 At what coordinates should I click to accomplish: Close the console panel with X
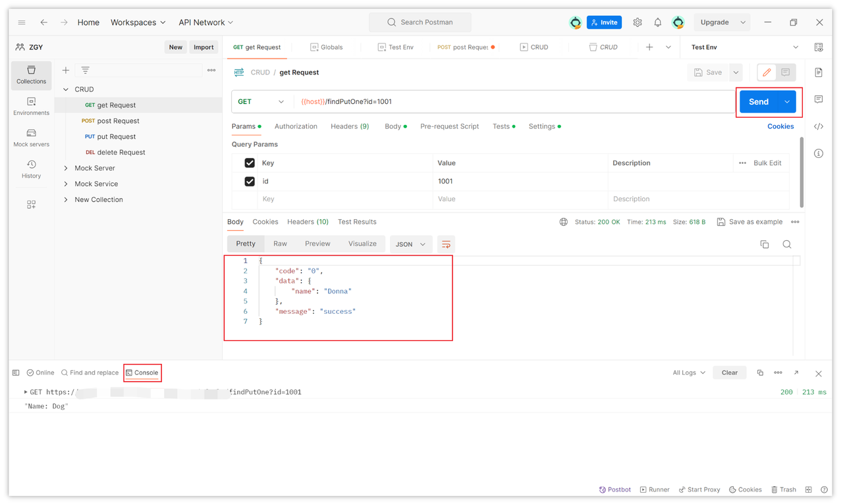tap(819, 374)
